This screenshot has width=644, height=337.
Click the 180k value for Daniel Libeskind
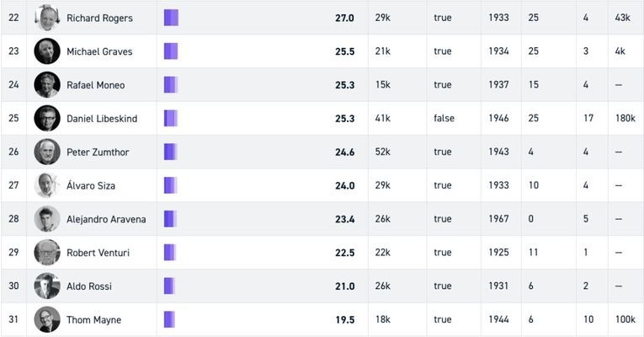(625, 119)
